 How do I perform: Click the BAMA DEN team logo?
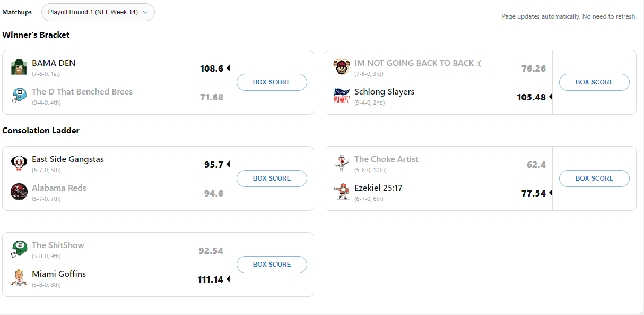pyautogui.click(x=19, y=67)
